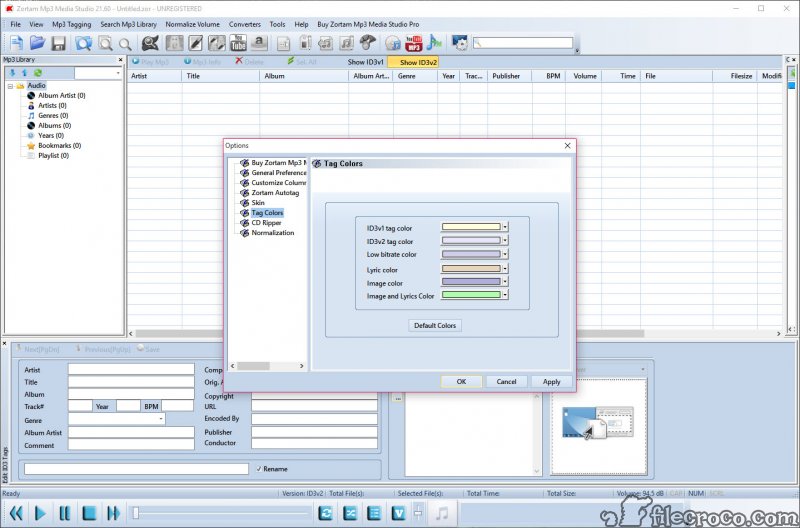Image resolution: width=800 pixels, height=528 pixels.
Task: Open the Low bitrate color dropdown arrow
Action: 505,254
